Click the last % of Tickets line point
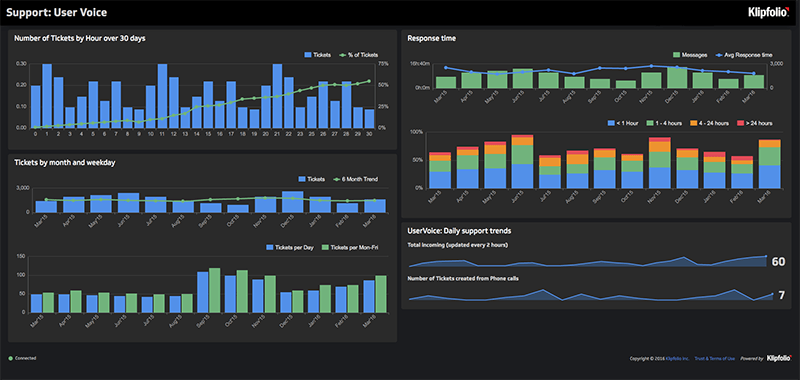The height and width of the screenshot is (380, 800). click(369, 81)
